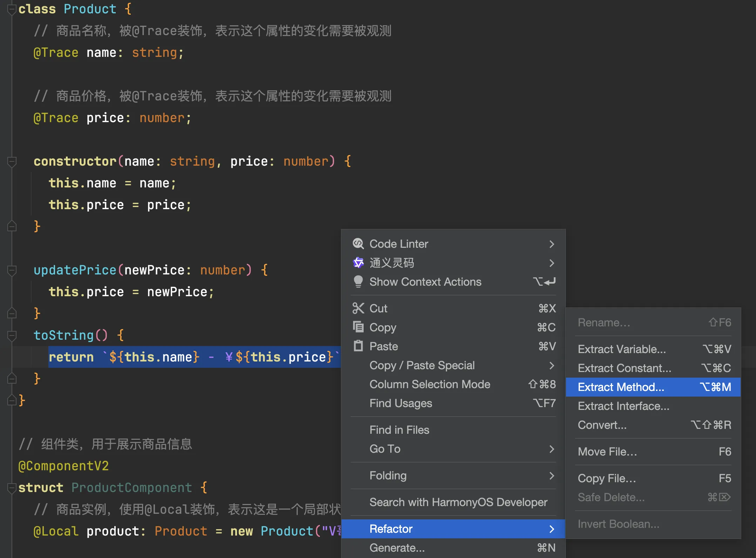This screenshot has width=756, height=558.
Task: Click the 通义灵码 assistant icon
Action: [358, 263]
